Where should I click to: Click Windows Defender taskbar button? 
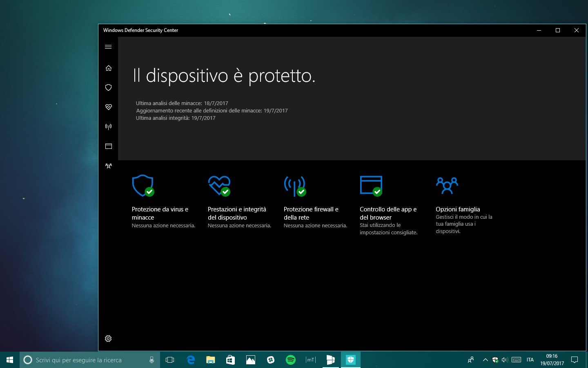pos(350,360)
